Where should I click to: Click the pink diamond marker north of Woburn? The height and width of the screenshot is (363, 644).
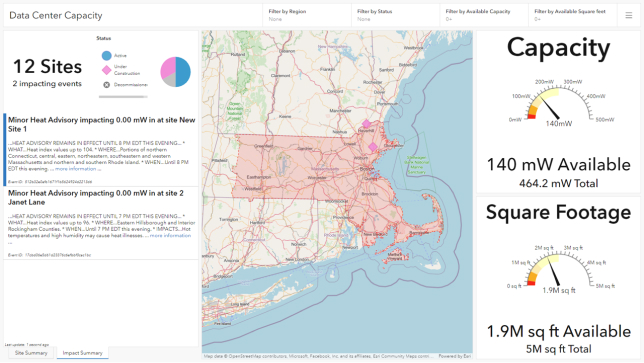tap(373, 147)
